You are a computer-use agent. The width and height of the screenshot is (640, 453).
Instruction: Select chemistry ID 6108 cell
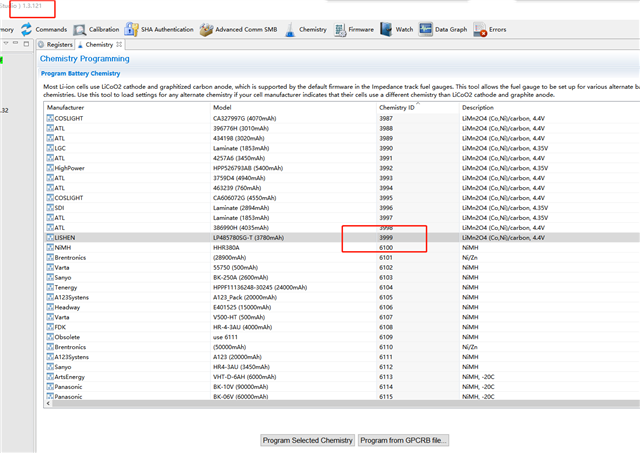pos(386,327)
